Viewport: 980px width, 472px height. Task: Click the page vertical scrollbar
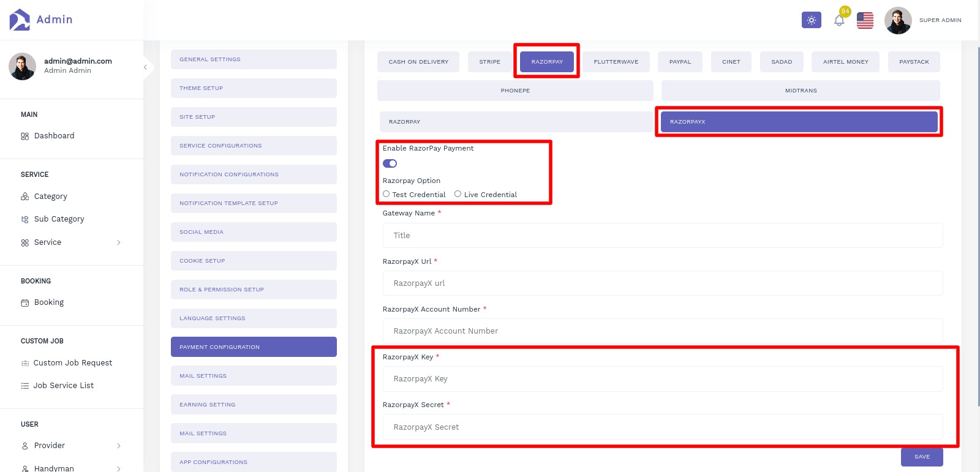pyautogui.click(x=978, y=227)
